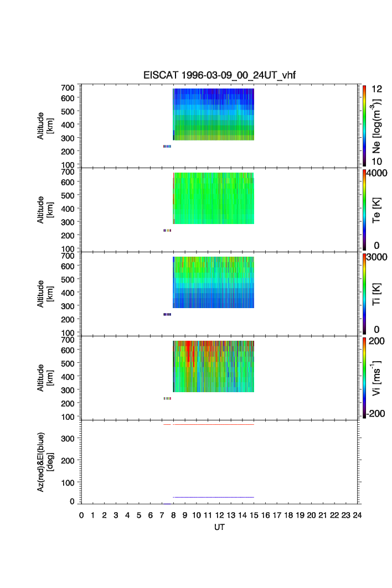The height and width of the screenshot is (588, 392).
Task: Click the Az(red)&El(blue) axis label
Action: pyautogui.click(x=44, y=462)
